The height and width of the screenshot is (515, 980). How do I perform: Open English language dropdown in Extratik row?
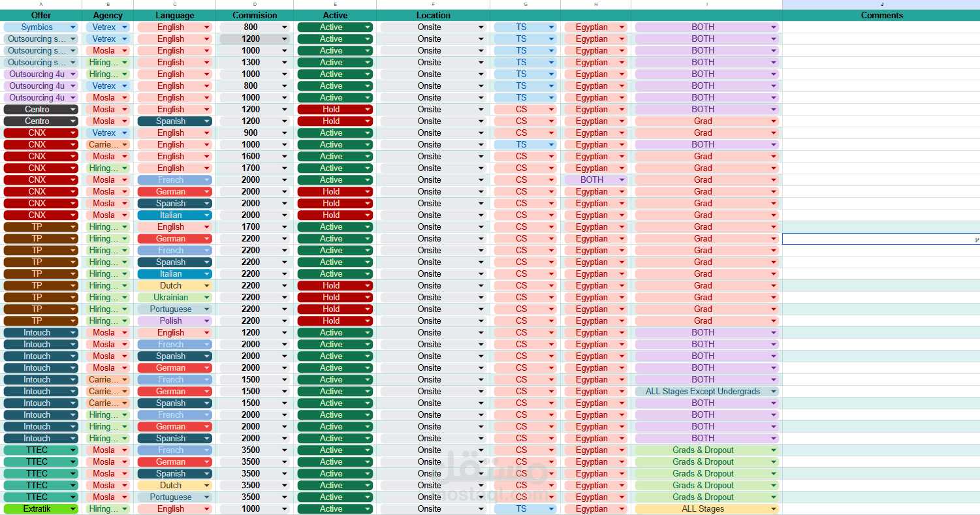click(174, 509)
